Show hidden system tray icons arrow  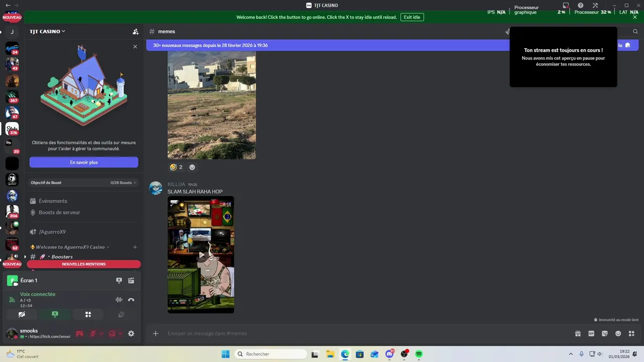tap(571, 354)
